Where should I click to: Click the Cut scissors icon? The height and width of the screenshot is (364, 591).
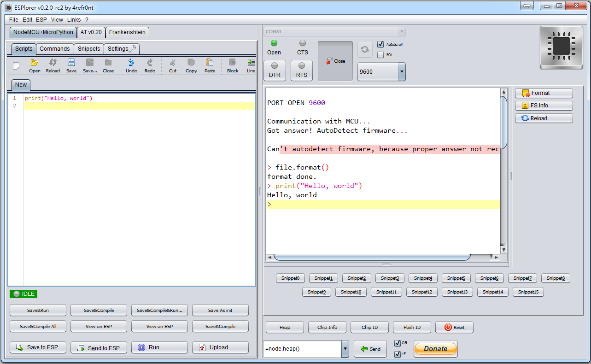pyautogui.click(x=173, y=65)
